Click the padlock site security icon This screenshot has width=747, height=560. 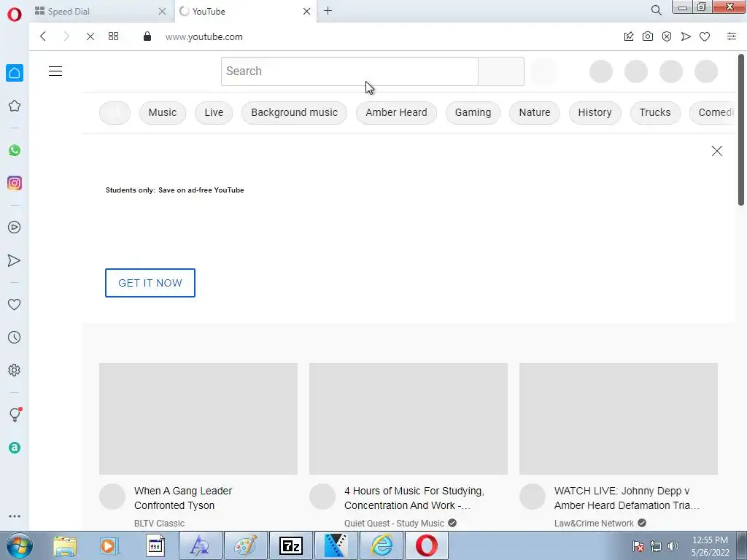click(x=147, y=36)
